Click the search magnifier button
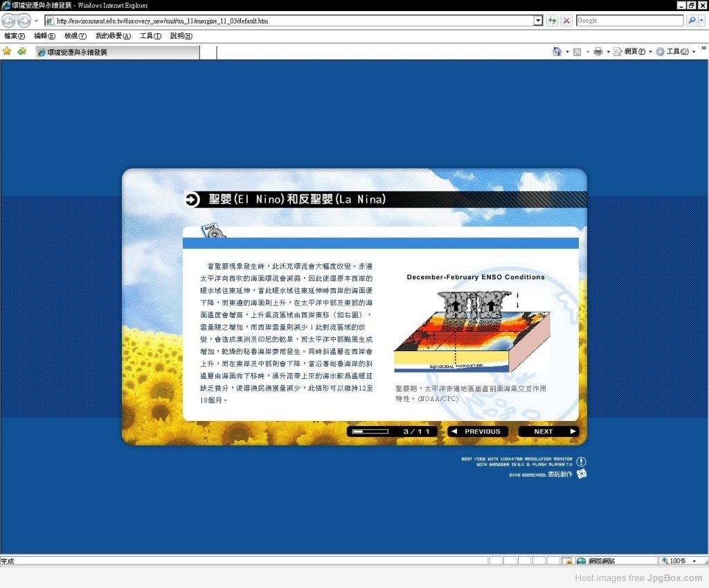Viewport: 709px width, 588px height. (x=692, y=21)
